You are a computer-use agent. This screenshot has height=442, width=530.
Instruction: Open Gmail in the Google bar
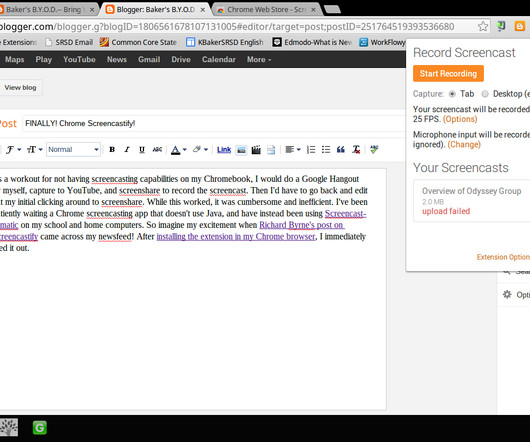pos(149,59)
